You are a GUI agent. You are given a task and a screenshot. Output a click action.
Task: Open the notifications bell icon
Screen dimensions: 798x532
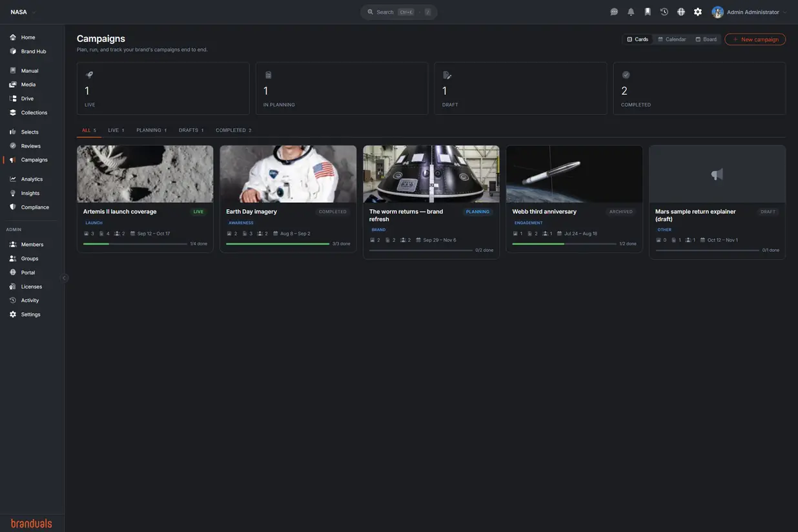(x=631, y=12)
